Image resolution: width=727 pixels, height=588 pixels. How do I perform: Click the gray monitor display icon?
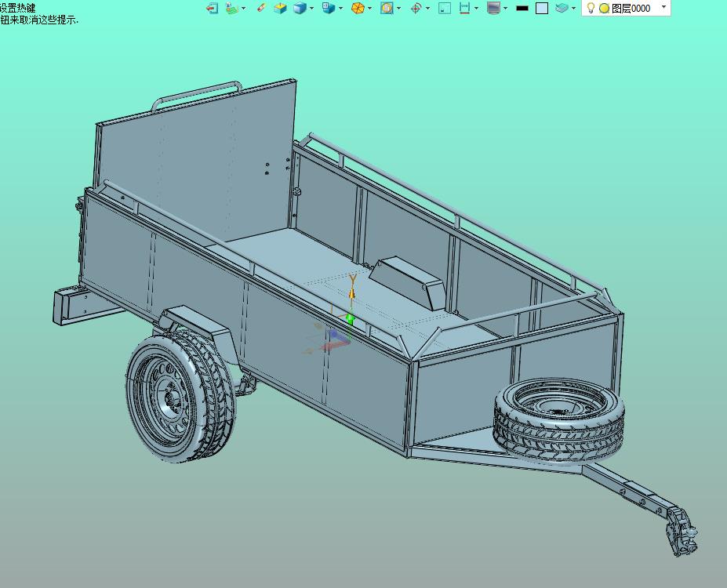click(x=493, y=8)
